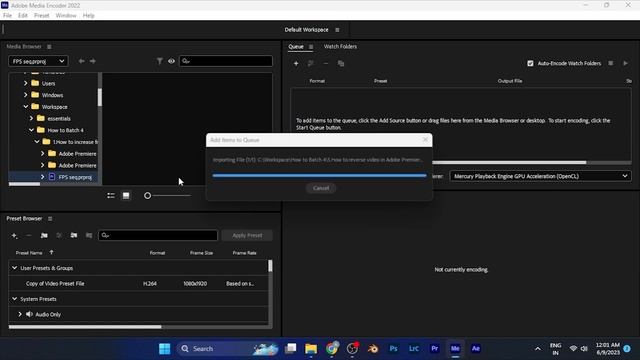Select the FPS seq.prproj tree item
This screenshot has height=360, width=640.
[x=75, y=177]
